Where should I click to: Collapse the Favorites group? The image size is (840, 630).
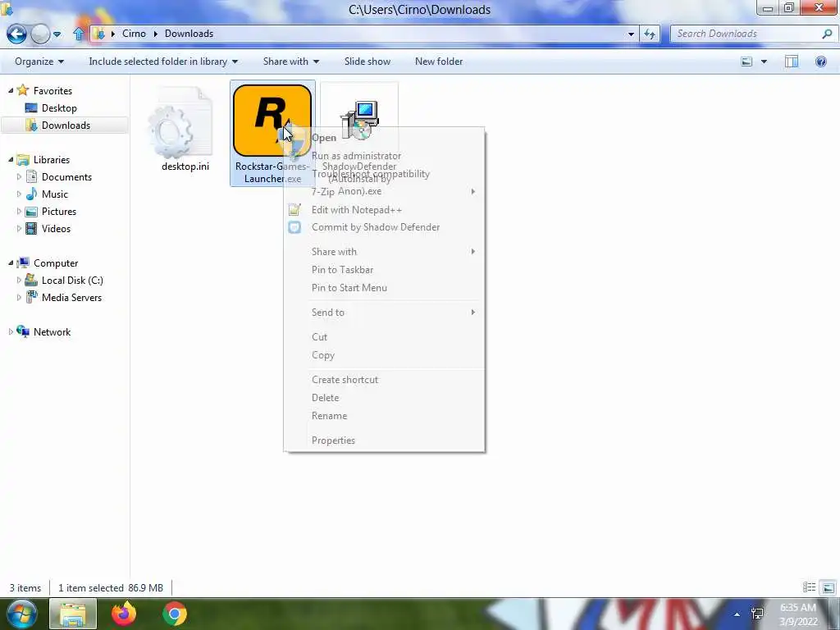(x=11, y=90)
